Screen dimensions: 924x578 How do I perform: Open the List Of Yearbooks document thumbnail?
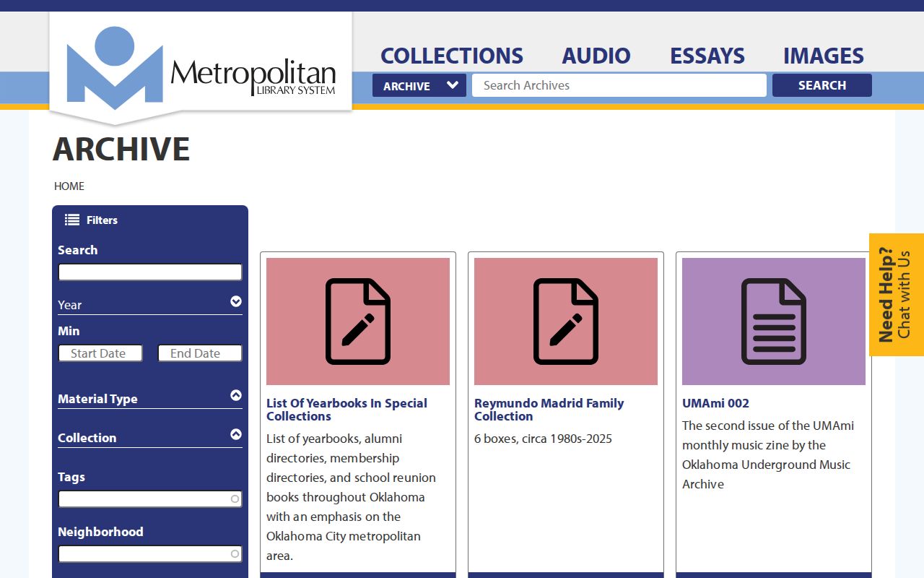(358, 322)
